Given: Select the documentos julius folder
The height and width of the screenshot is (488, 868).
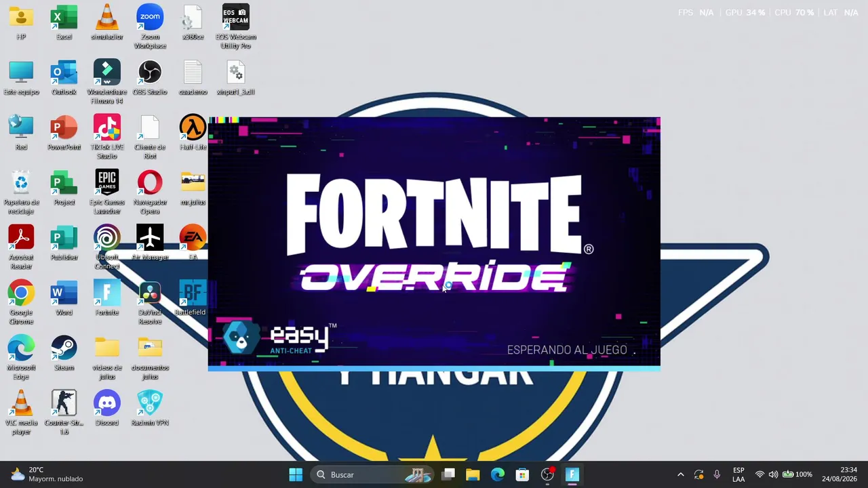Looking at the screenshot, I should click(150, 357).
